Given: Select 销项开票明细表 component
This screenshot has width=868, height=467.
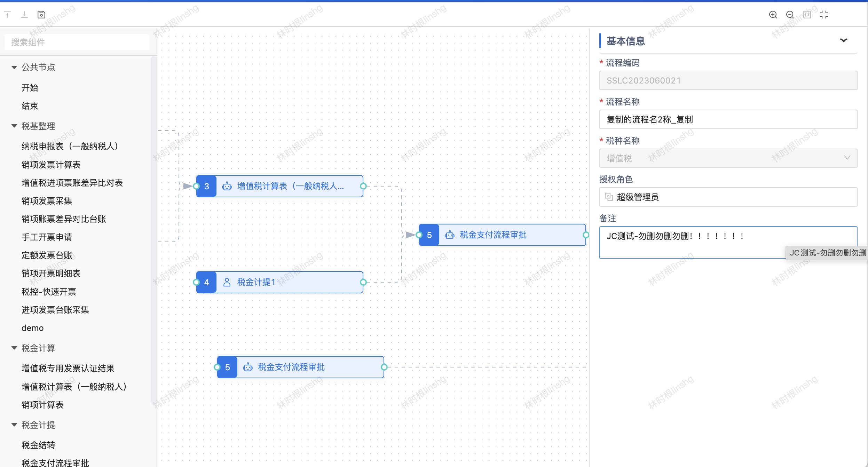Looking at the screenshot, I should (51, 273).
